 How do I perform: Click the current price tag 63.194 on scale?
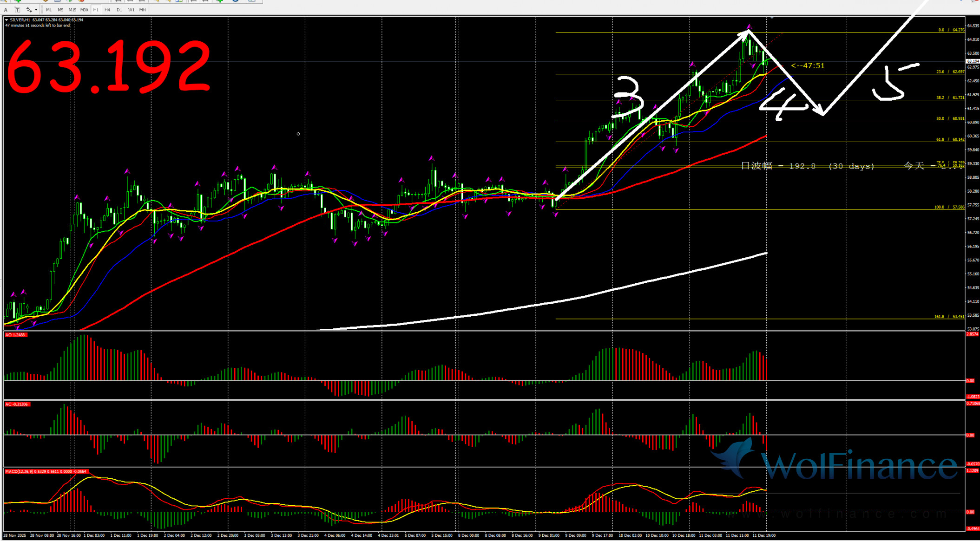point(973,61)
